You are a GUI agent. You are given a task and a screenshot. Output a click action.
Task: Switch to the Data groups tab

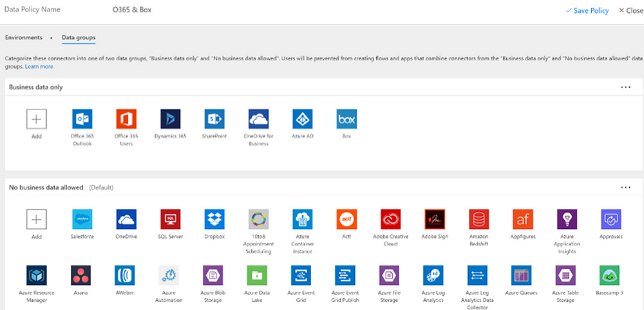[79, 38]
